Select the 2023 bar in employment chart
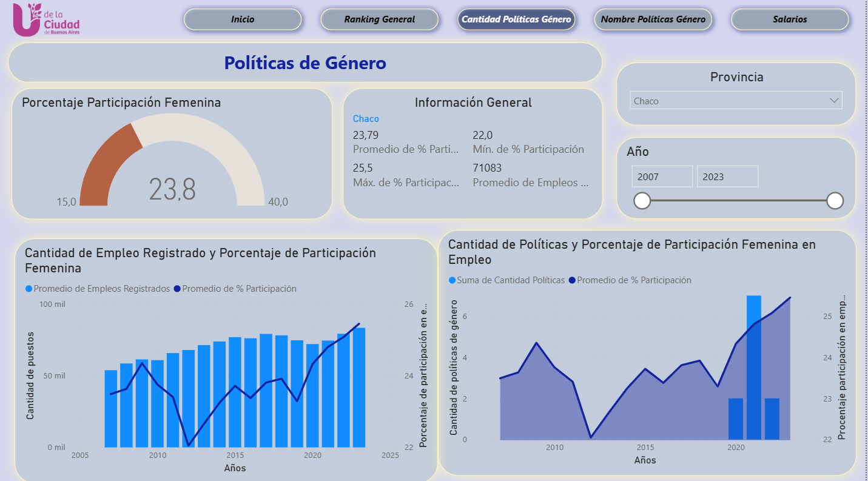Image resolution: width=868 pixels, height=481 pixels. click(x=359, y=387)
